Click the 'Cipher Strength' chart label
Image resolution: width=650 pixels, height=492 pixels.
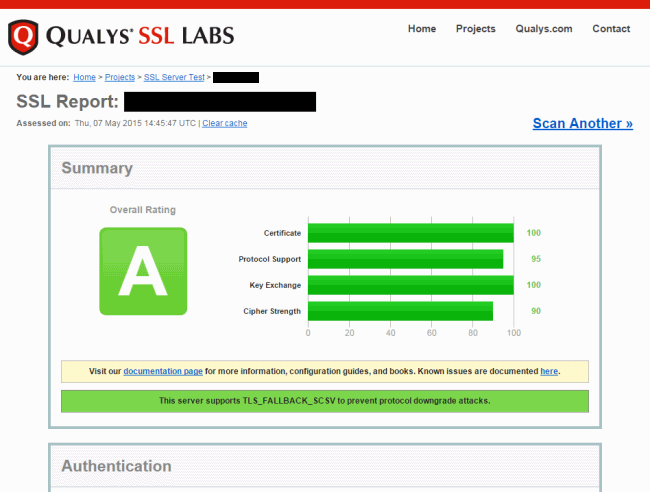[272, 311]
